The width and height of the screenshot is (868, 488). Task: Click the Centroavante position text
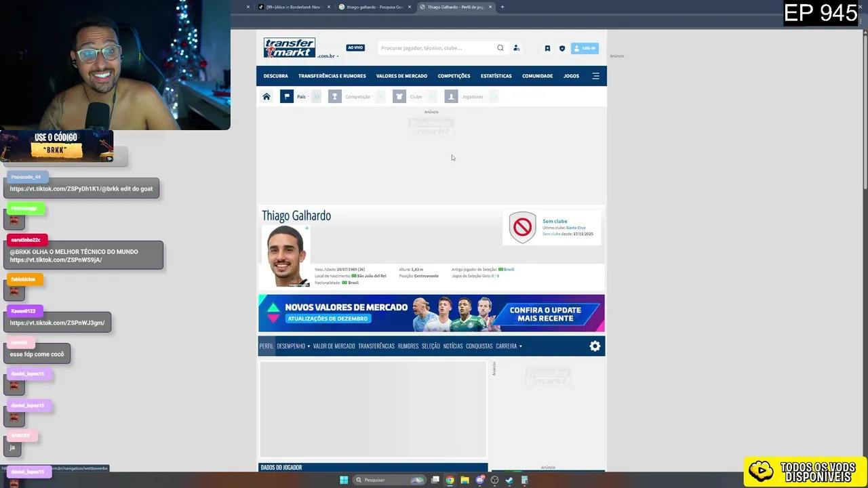pos(427,276)
